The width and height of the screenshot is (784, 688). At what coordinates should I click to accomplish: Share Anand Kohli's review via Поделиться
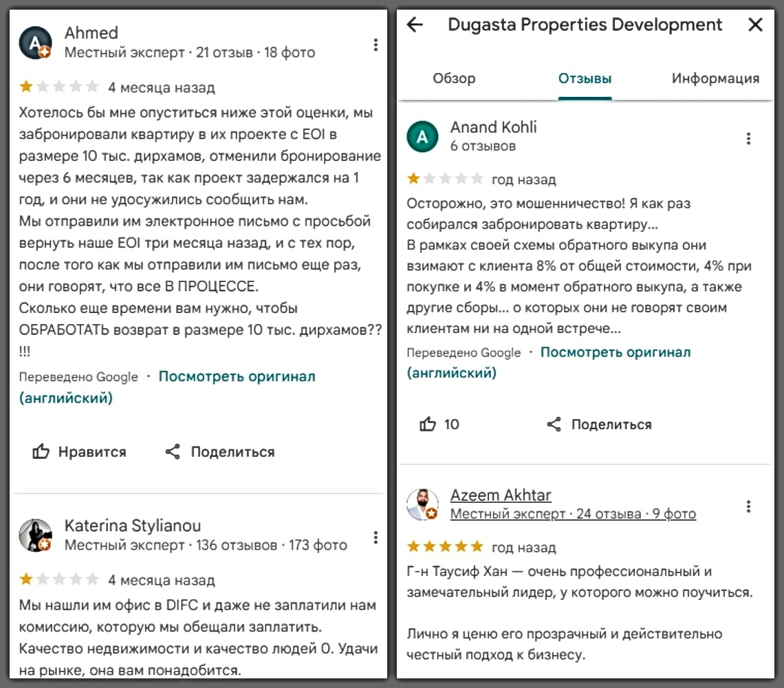[x=599, y=424]
